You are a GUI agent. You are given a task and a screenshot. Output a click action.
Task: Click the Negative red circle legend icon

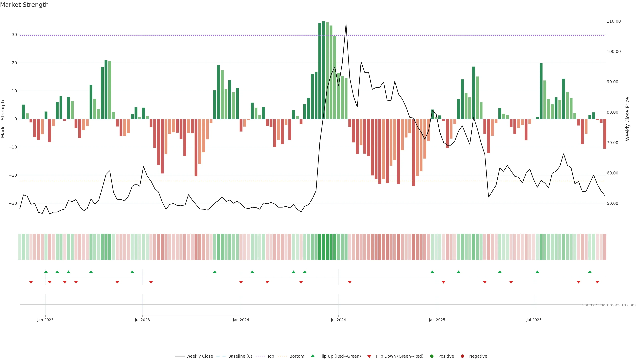tap(462, 356)
